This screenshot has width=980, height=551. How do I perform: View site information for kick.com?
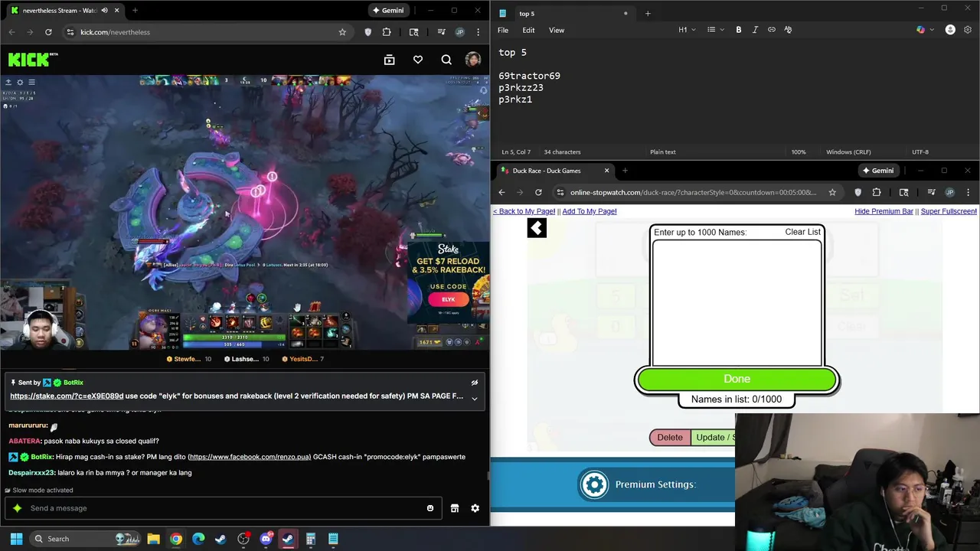click(70, 32)
